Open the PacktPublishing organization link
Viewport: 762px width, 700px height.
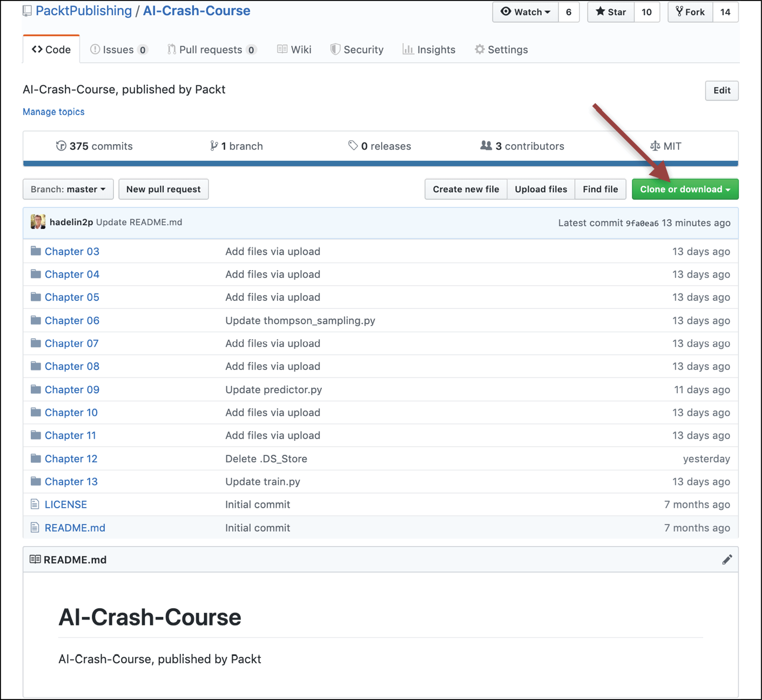click(x=84, y=11)
